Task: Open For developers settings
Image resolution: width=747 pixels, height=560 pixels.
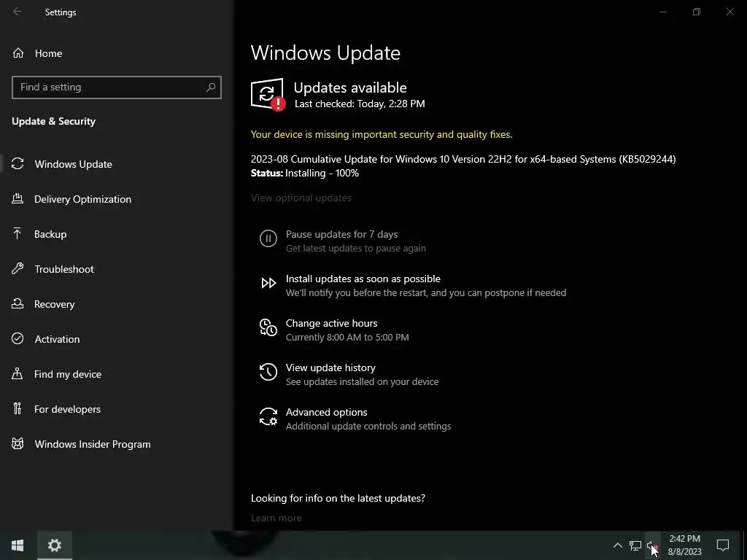Action: (x=67, y=409)
